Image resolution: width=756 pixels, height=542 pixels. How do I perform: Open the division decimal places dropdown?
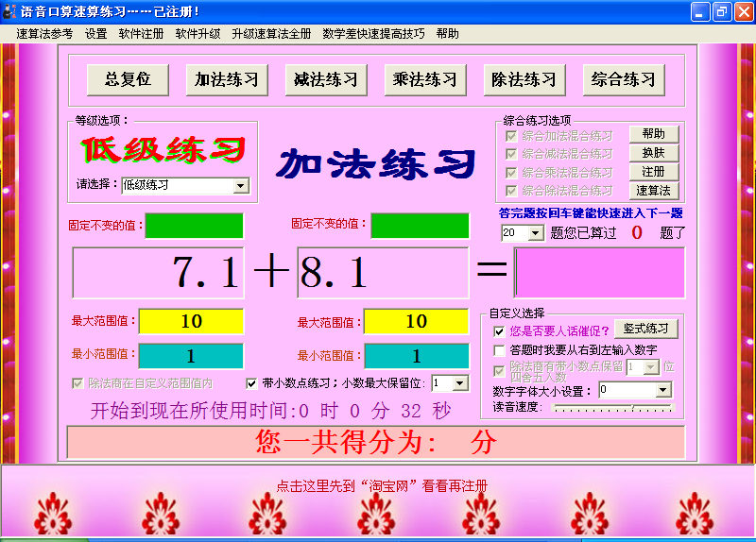[651, 367]
